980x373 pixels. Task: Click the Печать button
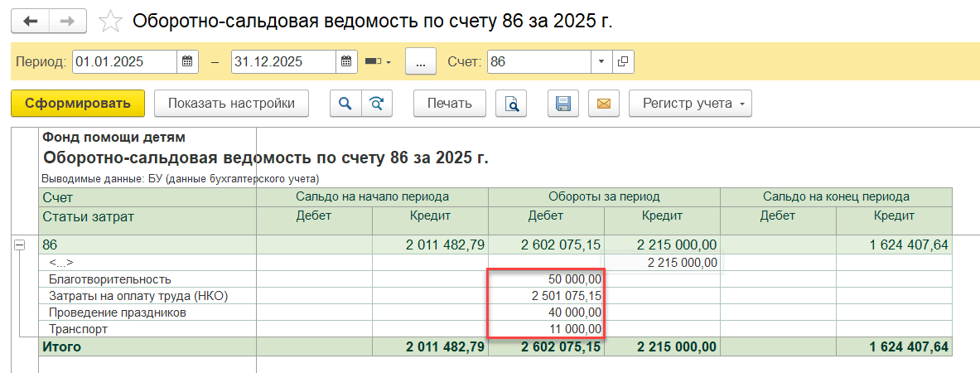[449, 104]
